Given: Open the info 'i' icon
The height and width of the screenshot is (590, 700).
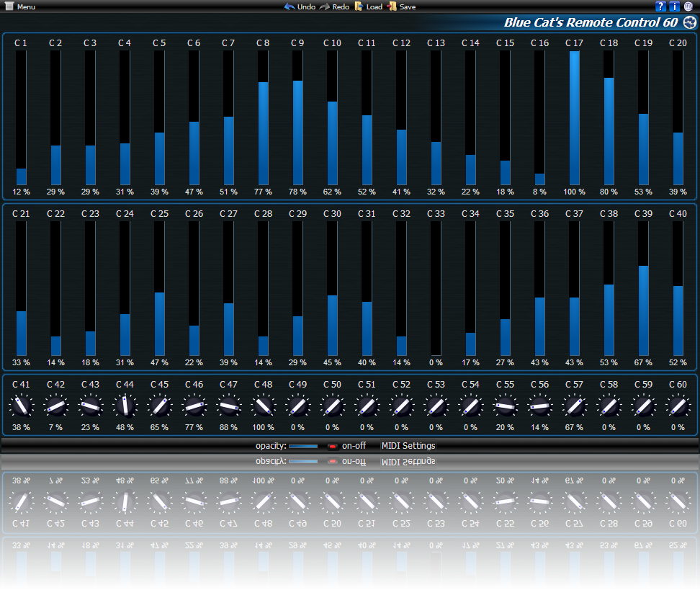Looking at the screenshot, I should click(x=675, y=6).
